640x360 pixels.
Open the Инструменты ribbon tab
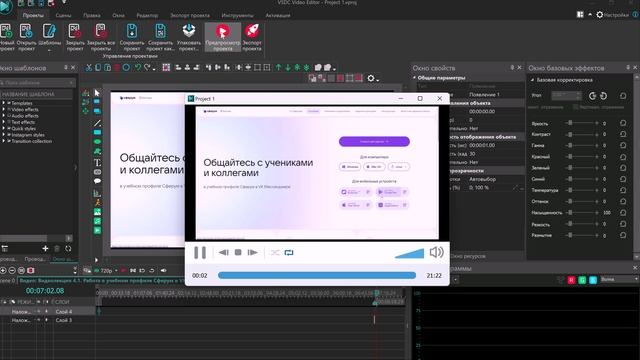tap(237, 15)
